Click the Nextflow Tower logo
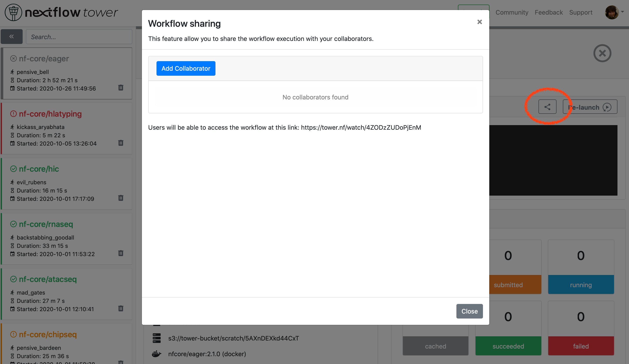The image size is (629, 364). 61,12
